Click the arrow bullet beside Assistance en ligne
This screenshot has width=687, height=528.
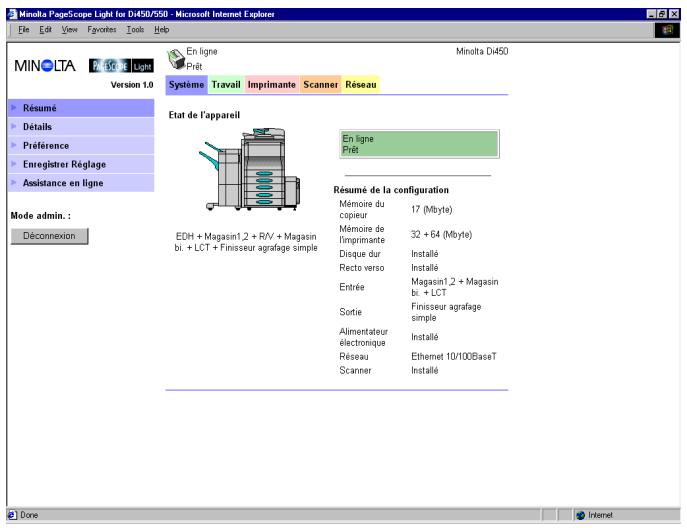tap(14, 182)
